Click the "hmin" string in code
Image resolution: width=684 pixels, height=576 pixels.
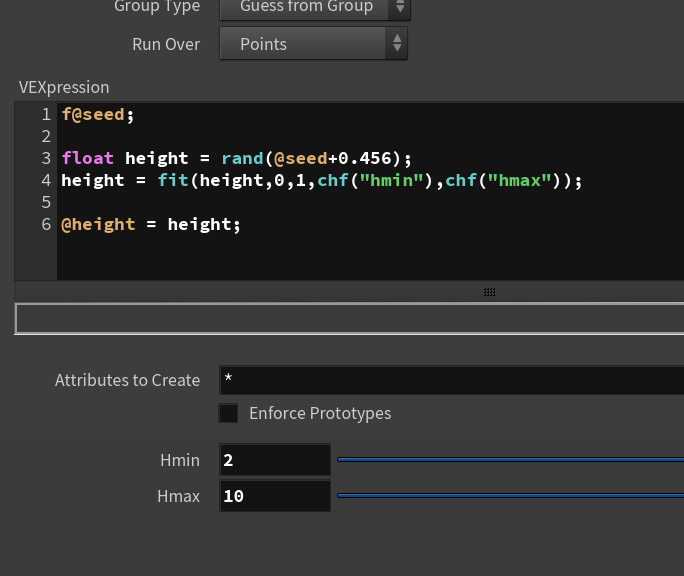392,180
